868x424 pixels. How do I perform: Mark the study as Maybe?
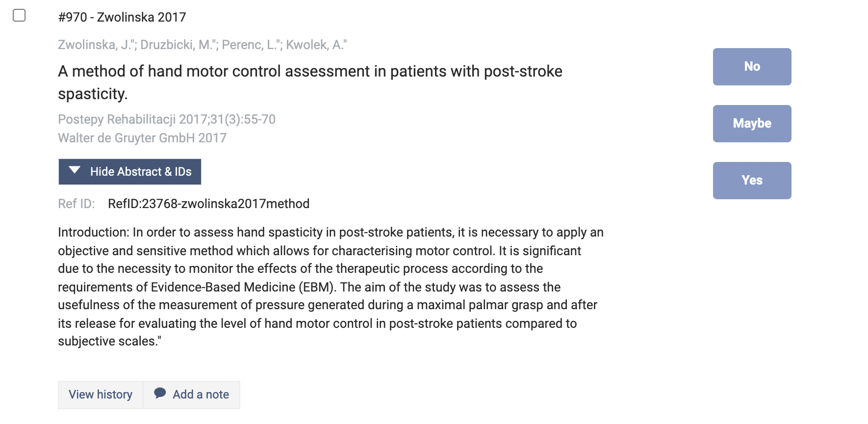751,124
